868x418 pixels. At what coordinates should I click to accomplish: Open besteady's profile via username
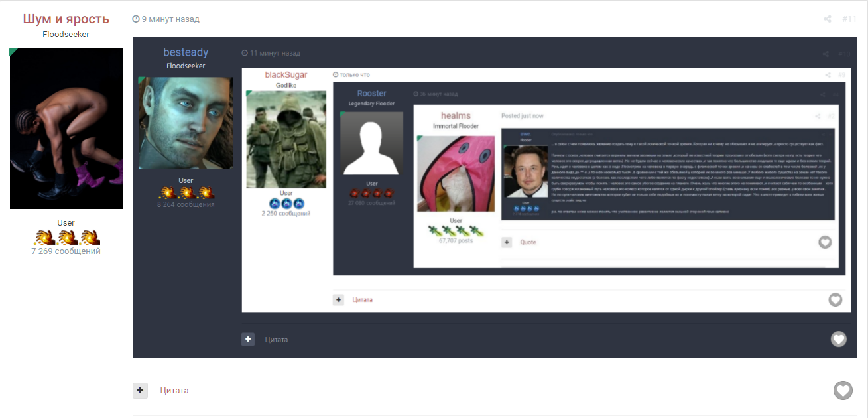tap(186, 52)
